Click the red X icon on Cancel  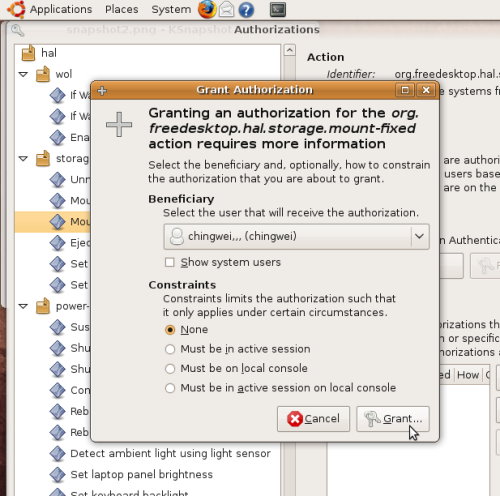click(x=295, y=419)
